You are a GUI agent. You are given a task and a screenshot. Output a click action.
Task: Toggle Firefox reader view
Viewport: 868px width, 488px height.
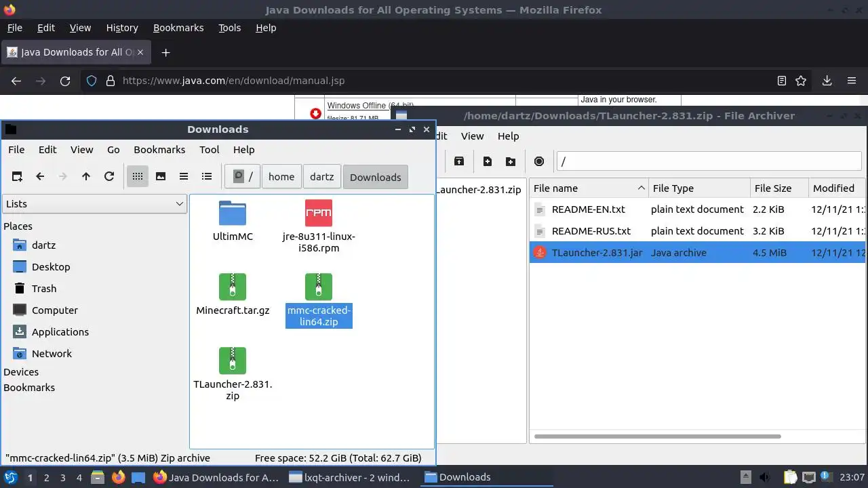click(x=782, y=81)
